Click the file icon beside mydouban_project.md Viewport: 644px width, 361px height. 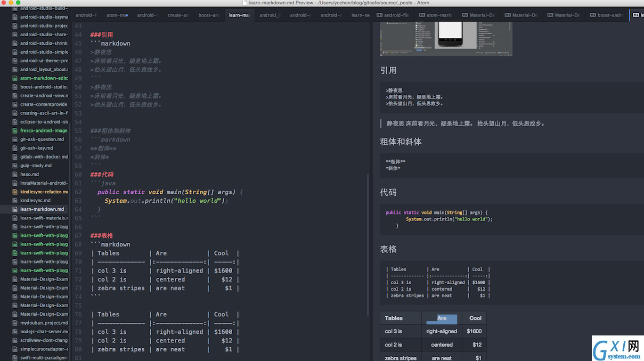(x=15, y=323)
